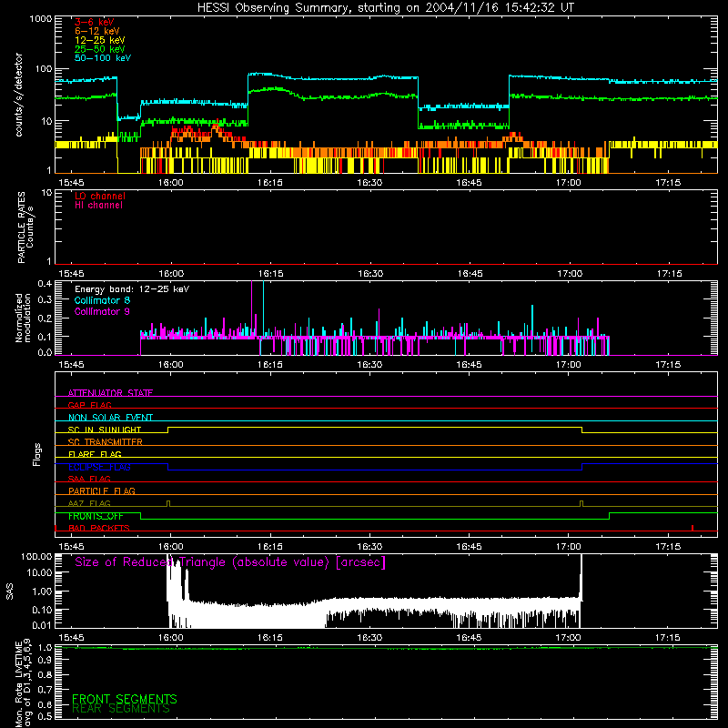Screen dimensions: 728x728
Task: Click the Size of Reduced Triangle title
Action: (x=230, y=562)
